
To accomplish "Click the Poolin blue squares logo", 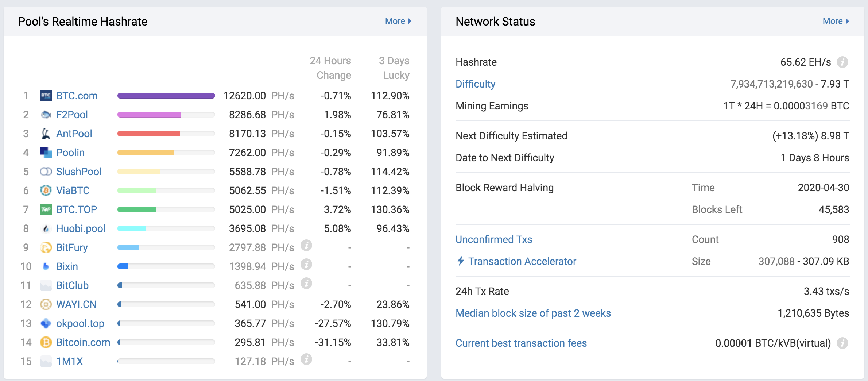I will [x=46, y=153].
